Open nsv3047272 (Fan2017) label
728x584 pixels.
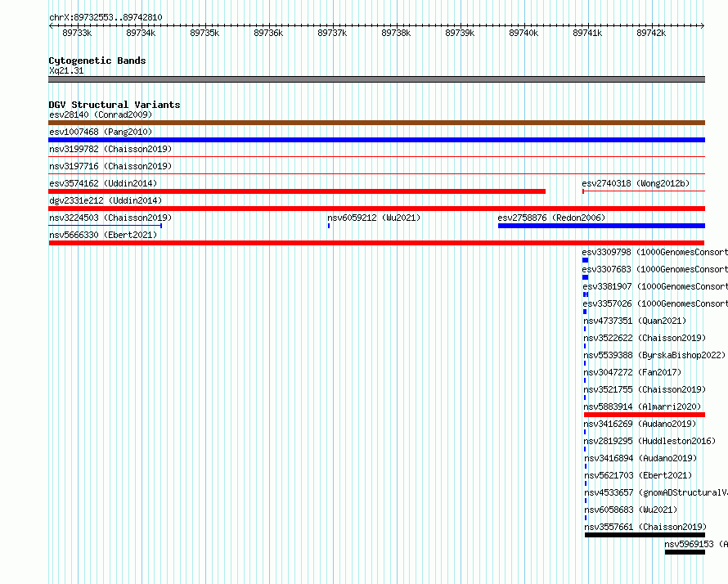632,372
